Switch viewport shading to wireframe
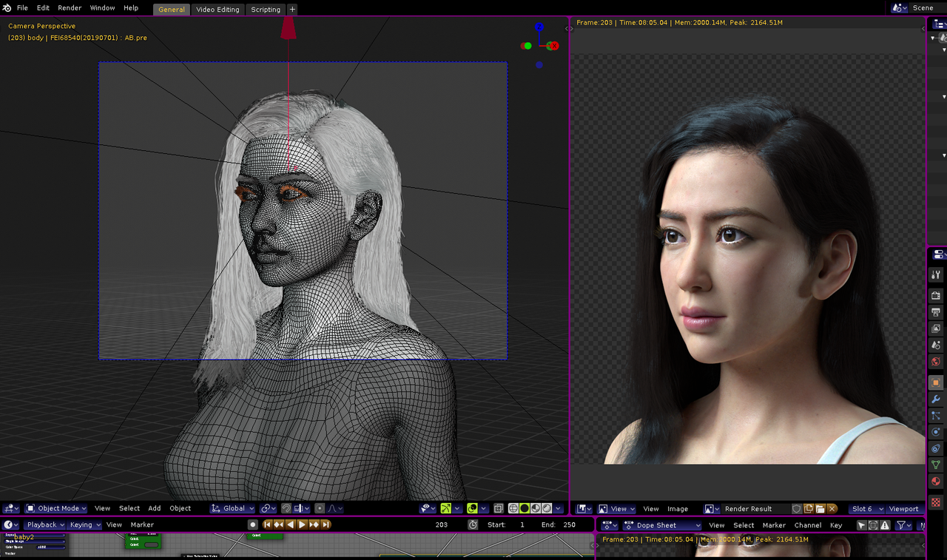 click(513, 508)
